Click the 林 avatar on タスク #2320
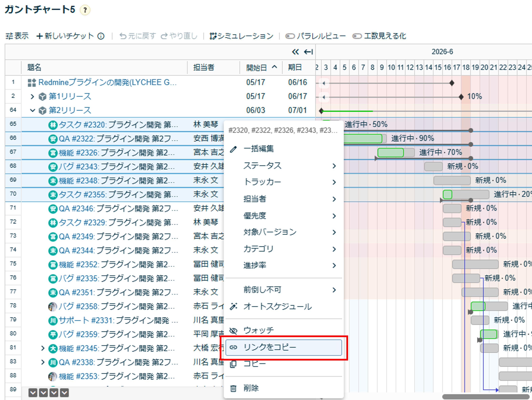 pyautogui.click(x=53, y=125)
